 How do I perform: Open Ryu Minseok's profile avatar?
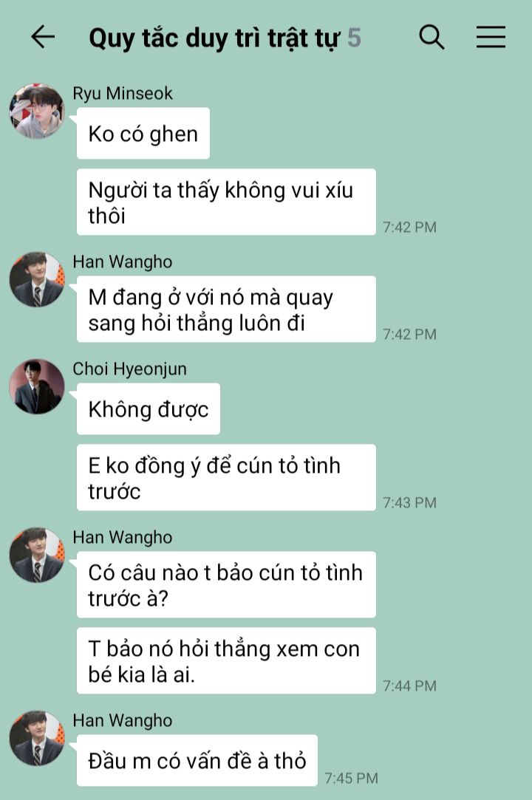[x=37, y=112]
